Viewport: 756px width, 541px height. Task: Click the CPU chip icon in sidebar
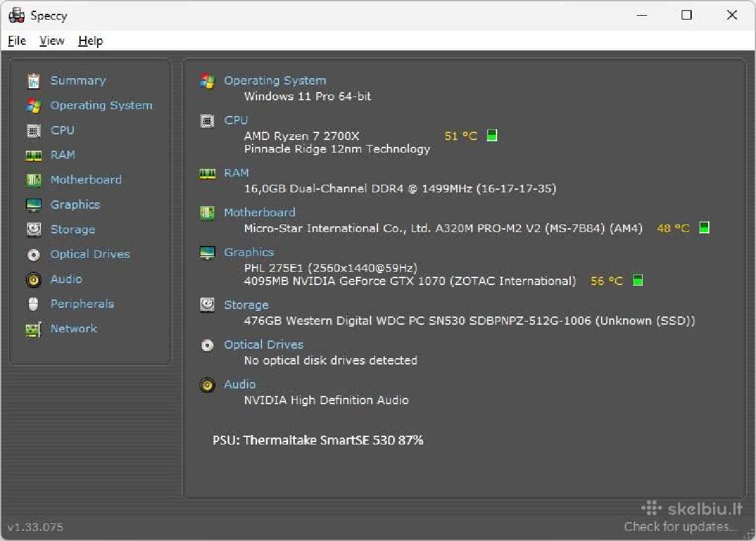tap(33, 131)
